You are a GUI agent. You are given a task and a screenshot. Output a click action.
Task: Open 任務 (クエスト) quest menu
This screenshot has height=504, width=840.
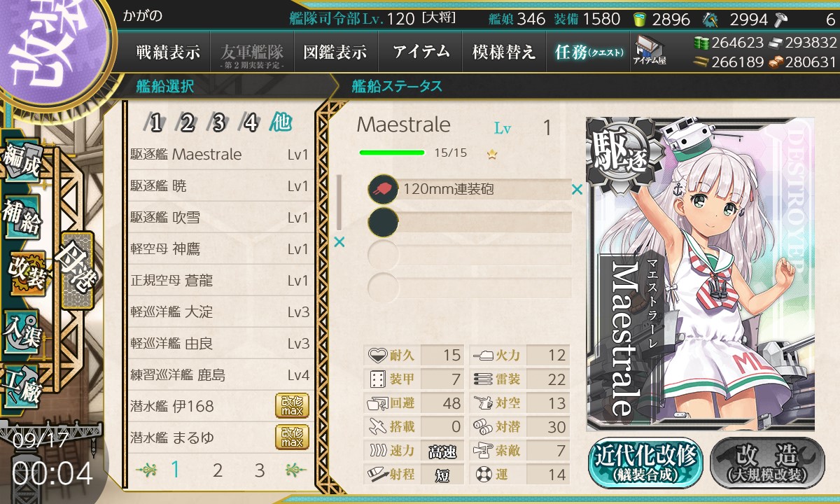click(x=588, y=51)
